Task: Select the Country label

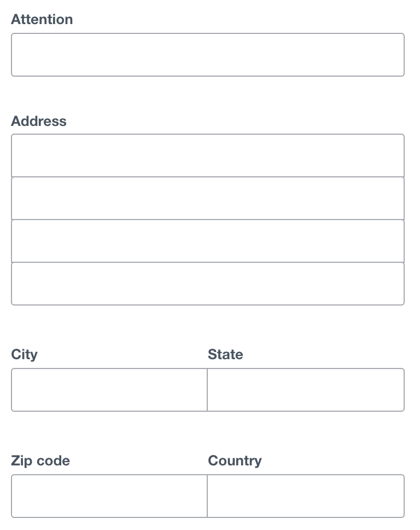Action: [x=235, y=460]
